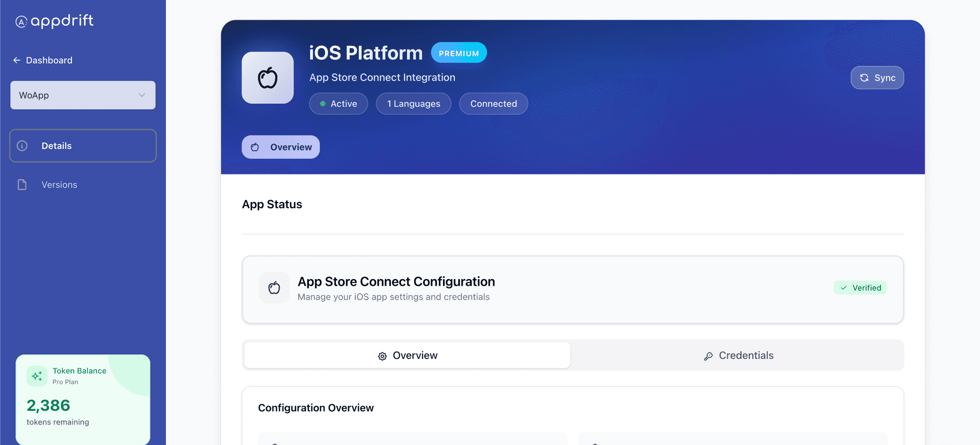This screenshot has width=980, height=445.
Task: Click the 1 Languages badge
Action: point(413,104)
